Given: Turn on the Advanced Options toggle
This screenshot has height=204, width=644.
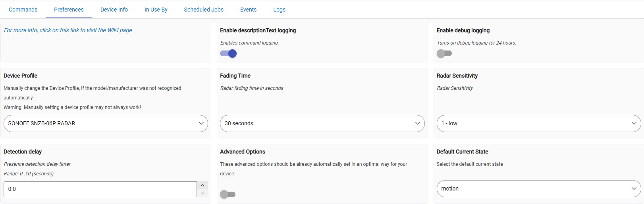Looking at the screenshot, I should point(228,194).
